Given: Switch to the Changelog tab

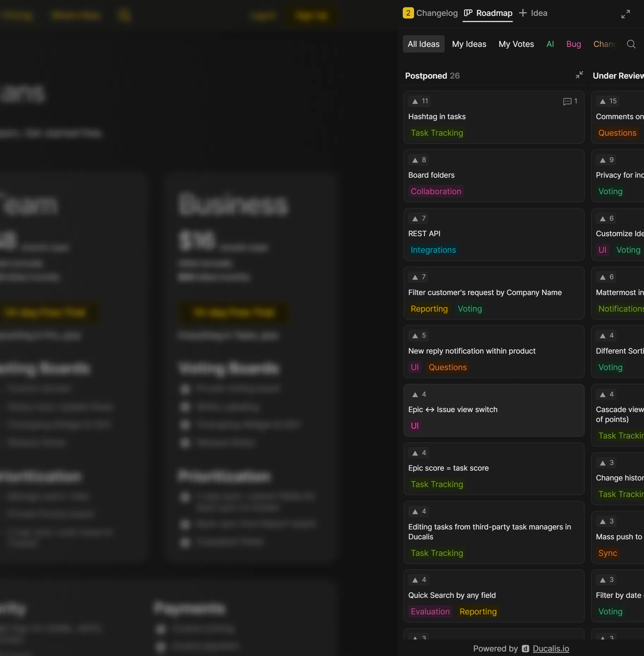Looking at the screenshot, I should (437, 13).
